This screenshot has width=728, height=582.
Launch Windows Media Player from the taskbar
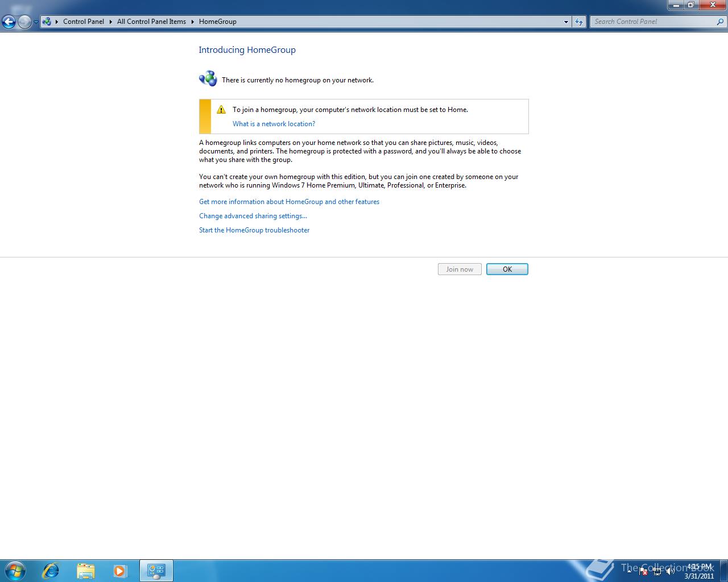120,571
